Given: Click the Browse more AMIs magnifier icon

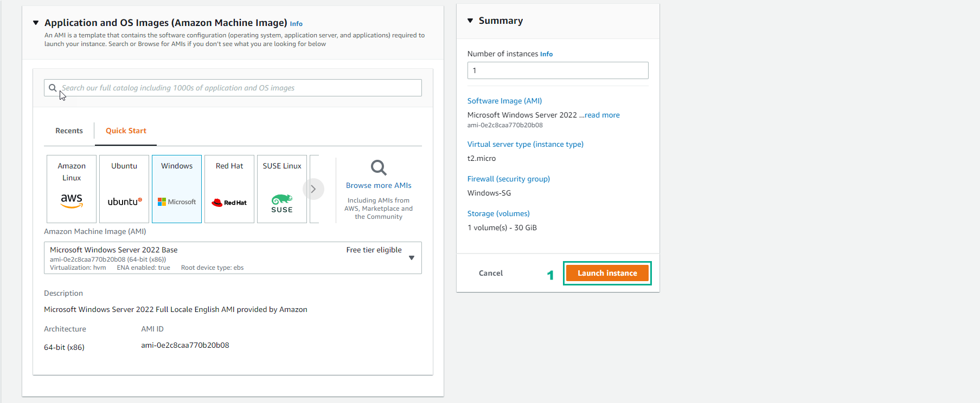Looking at the screenshot, I should click(378, 168).
